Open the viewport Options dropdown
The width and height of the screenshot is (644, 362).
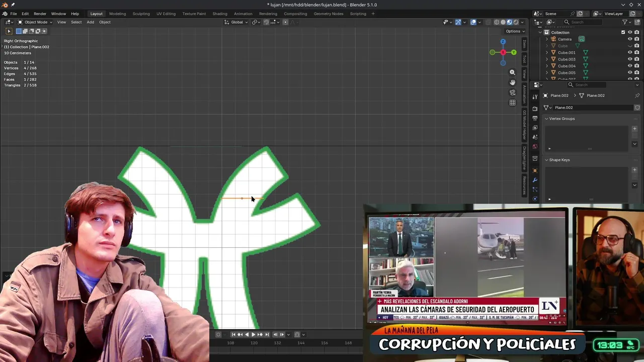[x=515, y=31]
